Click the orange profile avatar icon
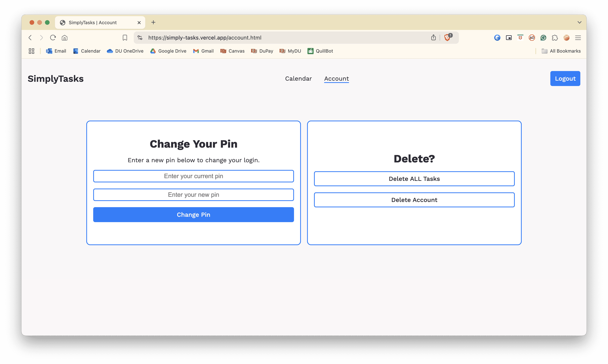Image resolution: width=608 pixels, height=364 pixels. coord(566,37)
